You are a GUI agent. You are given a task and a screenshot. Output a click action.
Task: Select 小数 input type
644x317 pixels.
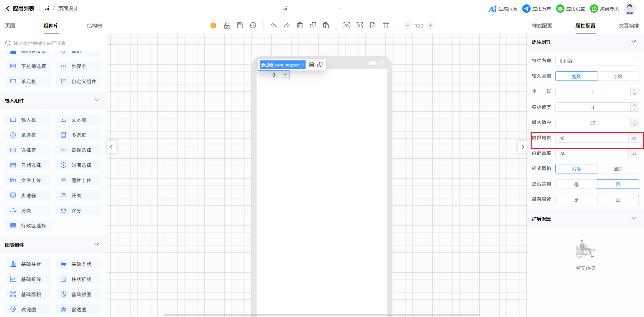click(x=618, y=76)
